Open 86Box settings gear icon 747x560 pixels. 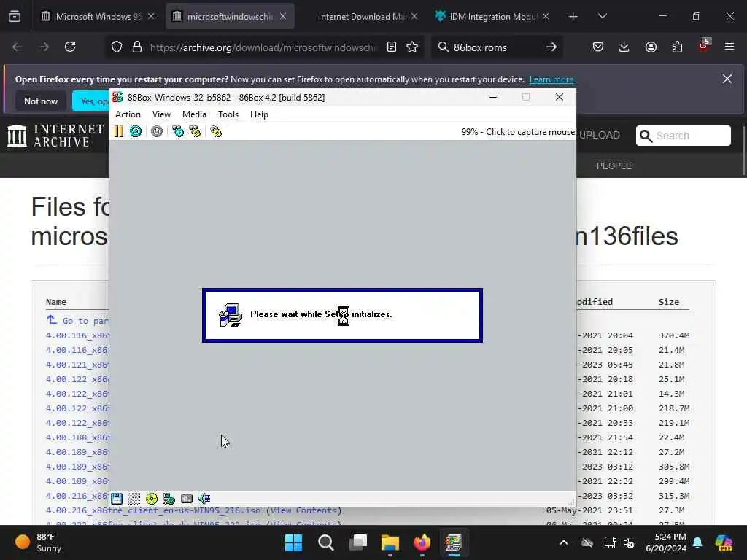click(x=216, y=131)
